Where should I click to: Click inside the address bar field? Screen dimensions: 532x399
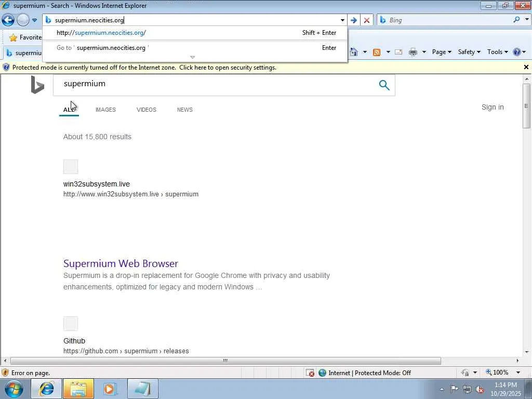coord(196,20)
